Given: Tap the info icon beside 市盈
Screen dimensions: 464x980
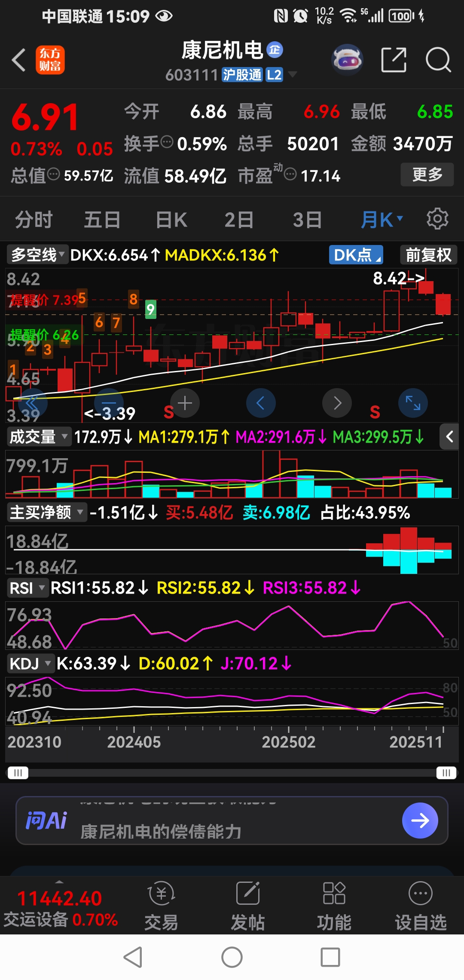Looking at the screenshot, I should point(290,174).
